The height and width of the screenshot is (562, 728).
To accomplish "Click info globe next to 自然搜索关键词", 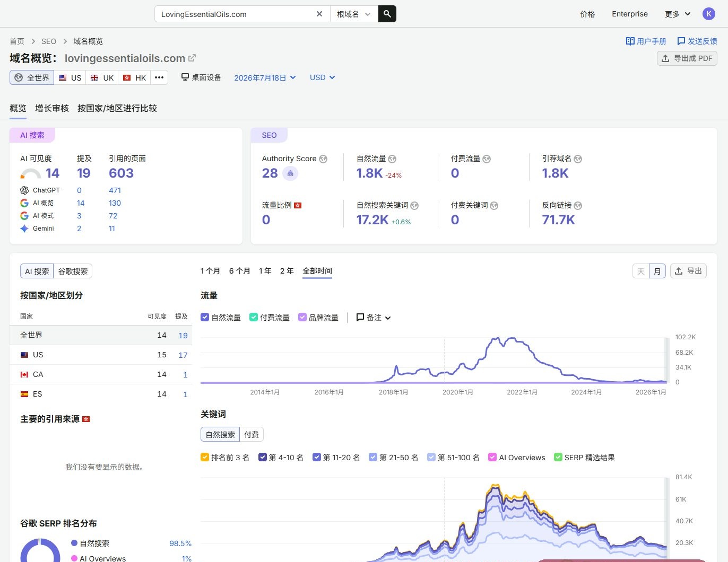I will pyautogui.click(x=414, y=206).
